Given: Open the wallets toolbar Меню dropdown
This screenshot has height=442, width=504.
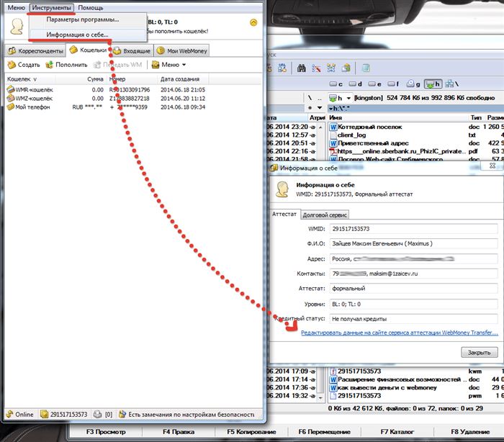Looking at the screenshot, I should (168, 65).
